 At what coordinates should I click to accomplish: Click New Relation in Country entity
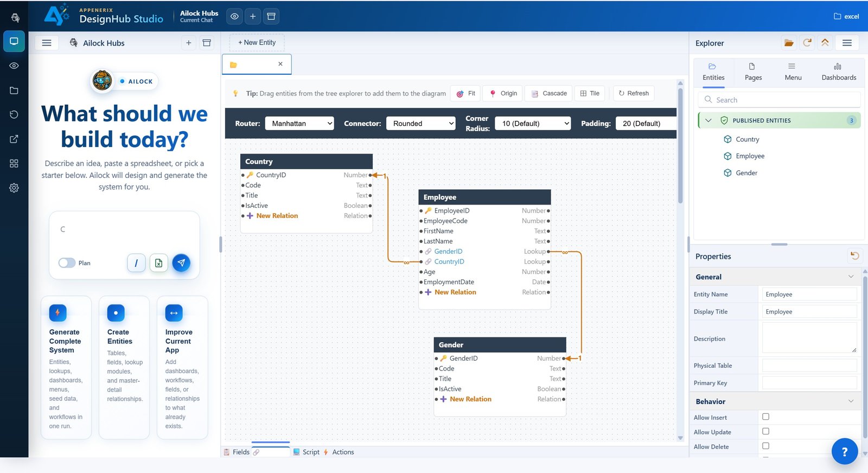pos(277,216)
